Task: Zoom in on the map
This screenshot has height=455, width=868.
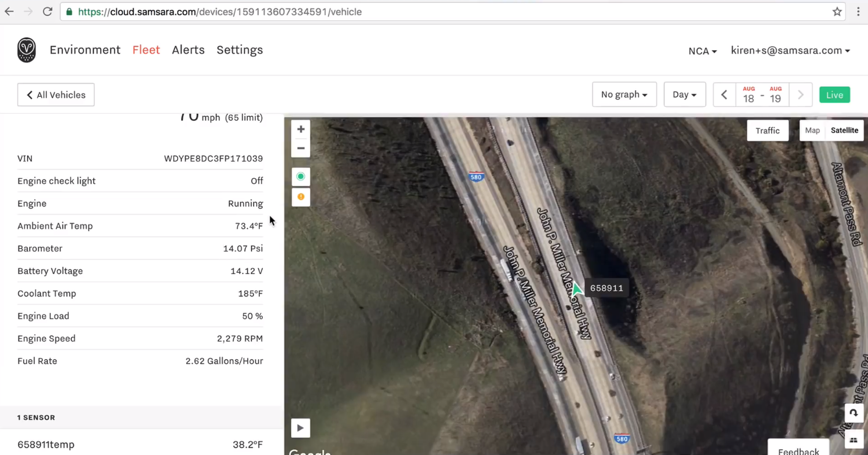Action: click(x=301, y=130)
